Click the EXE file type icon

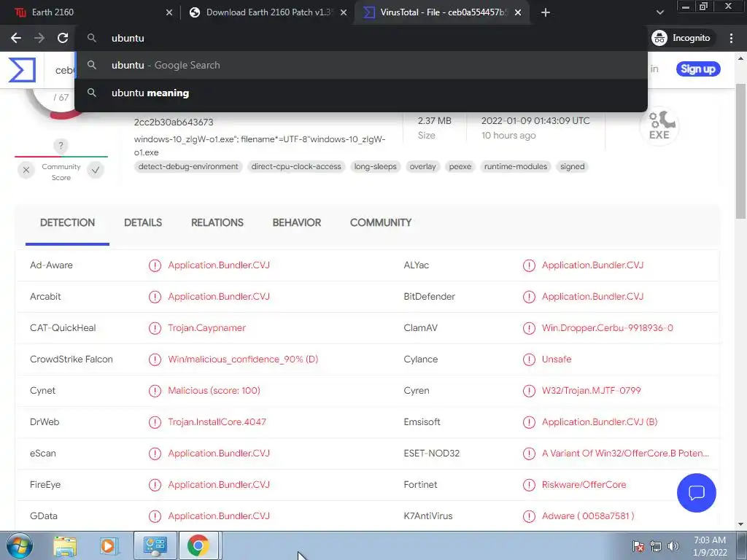click(659, 125)
